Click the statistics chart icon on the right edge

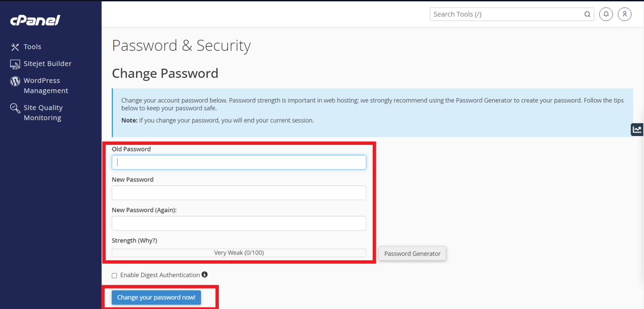click(x=637, y=129)
